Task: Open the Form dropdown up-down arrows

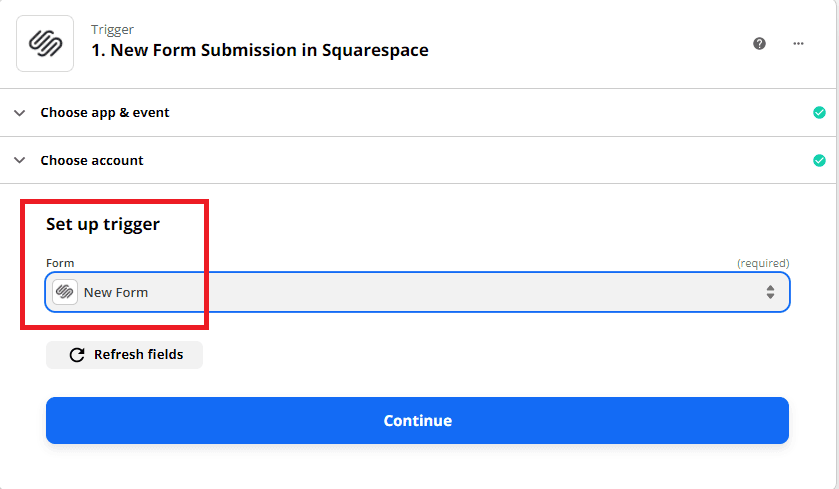Action: point(770,292)
